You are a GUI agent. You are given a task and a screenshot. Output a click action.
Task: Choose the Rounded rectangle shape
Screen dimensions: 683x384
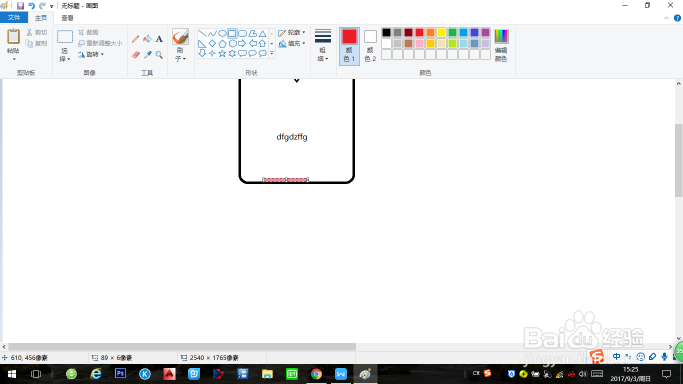[242, 34]
